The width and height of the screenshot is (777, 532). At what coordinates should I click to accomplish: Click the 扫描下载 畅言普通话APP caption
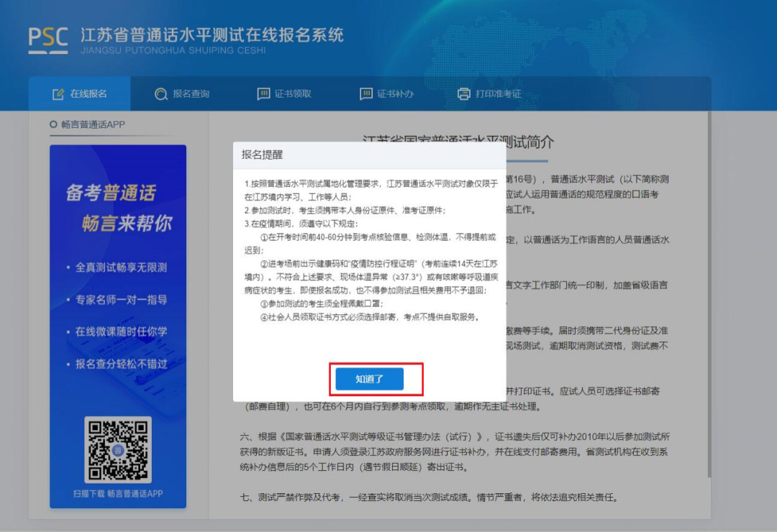click(x=118, y=494)
